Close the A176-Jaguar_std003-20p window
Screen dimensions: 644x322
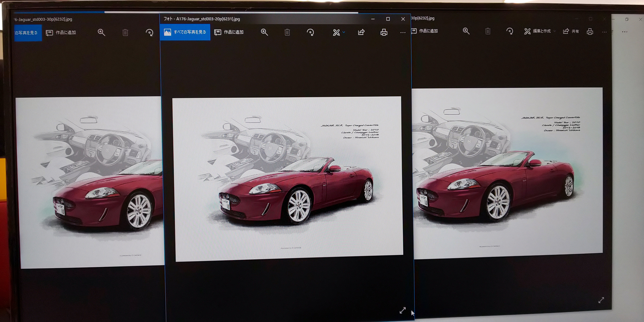pyautogui.click(x=403, y=19)
